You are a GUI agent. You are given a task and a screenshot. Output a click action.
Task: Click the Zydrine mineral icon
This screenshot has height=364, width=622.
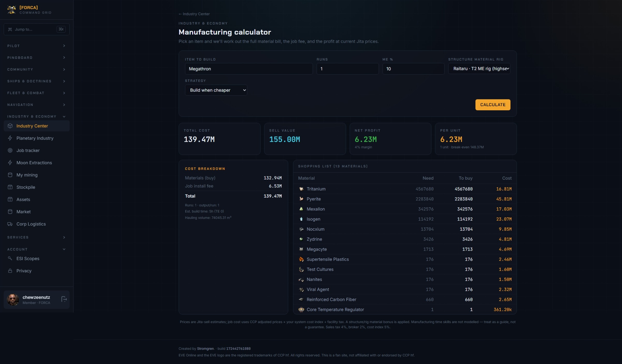(301, 239)
